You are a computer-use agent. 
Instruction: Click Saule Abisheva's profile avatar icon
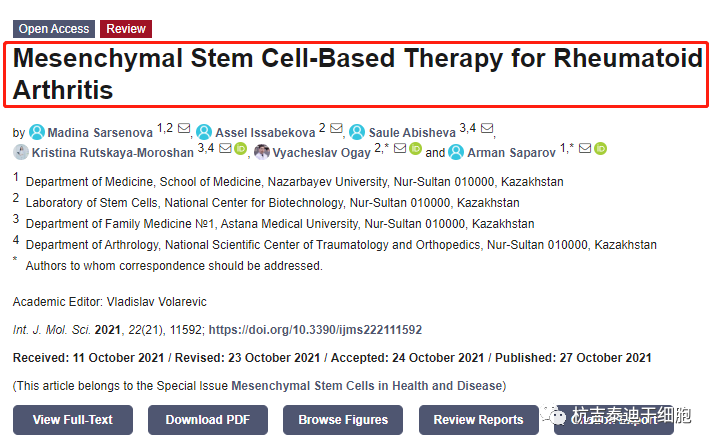click(357, 132)
